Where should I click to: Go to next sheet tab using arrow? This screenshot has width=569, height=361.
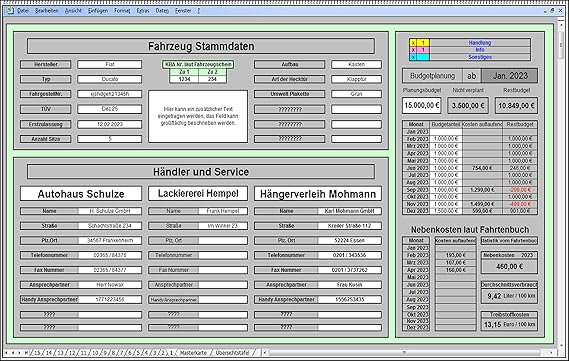[20, 353]
